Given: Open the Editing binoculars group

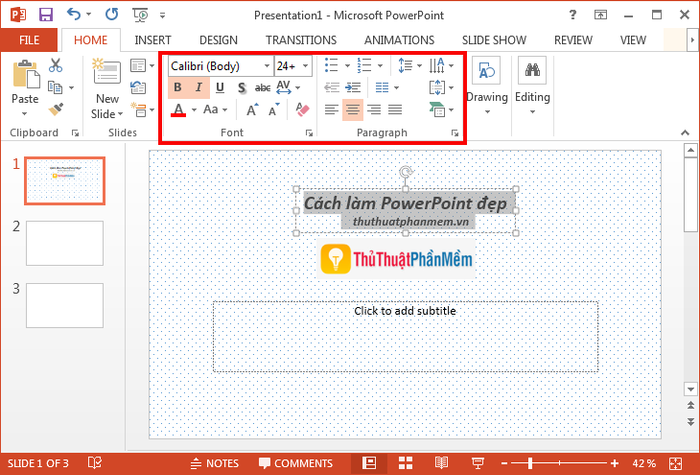Looking at the screenshot, I should [x=532, y=85].
